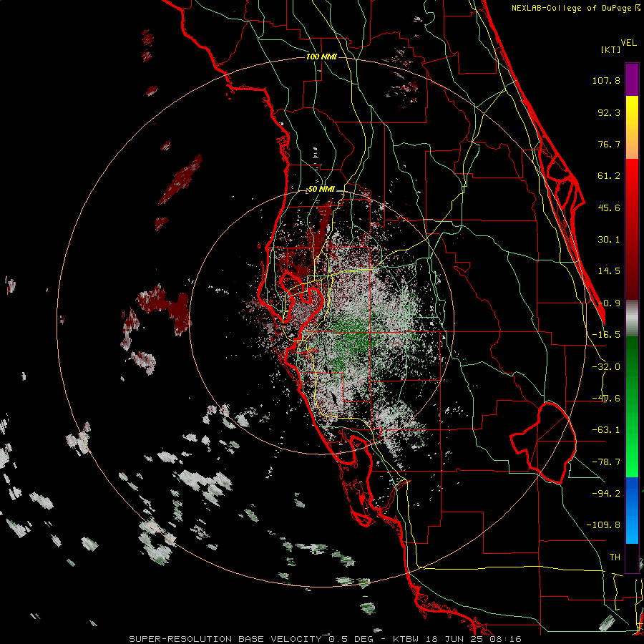Select the -47.6 velocity scale value
Image resolution: width=644 pixels, height=644 pixels.
click(606, 399)
